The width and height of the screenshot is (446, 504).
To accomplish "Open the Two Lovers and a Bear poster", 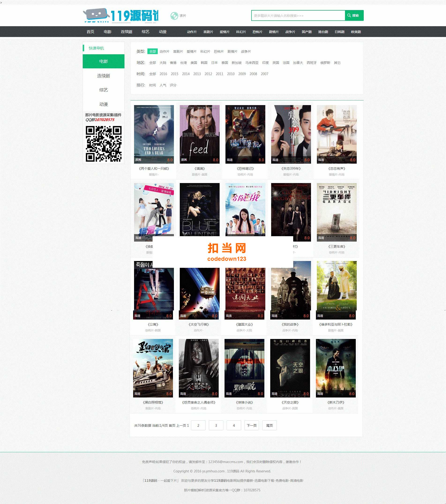I will point(154,134).
